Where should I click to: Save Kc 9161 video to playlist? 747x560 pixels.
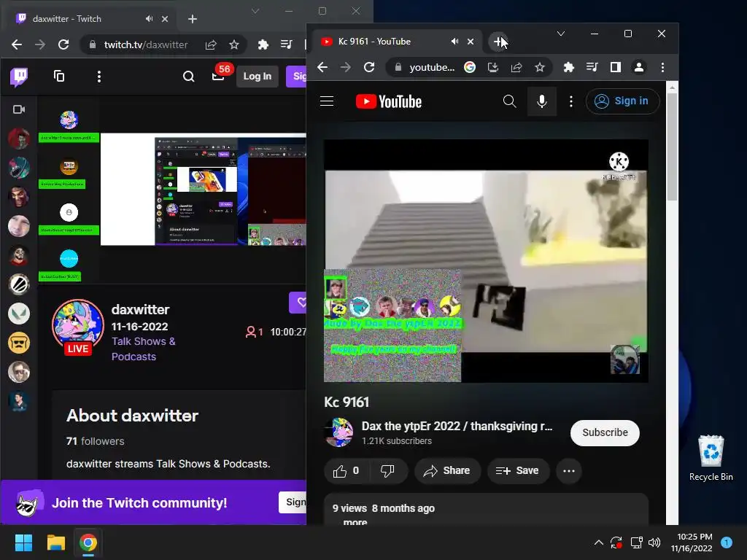tap(518, 471)
